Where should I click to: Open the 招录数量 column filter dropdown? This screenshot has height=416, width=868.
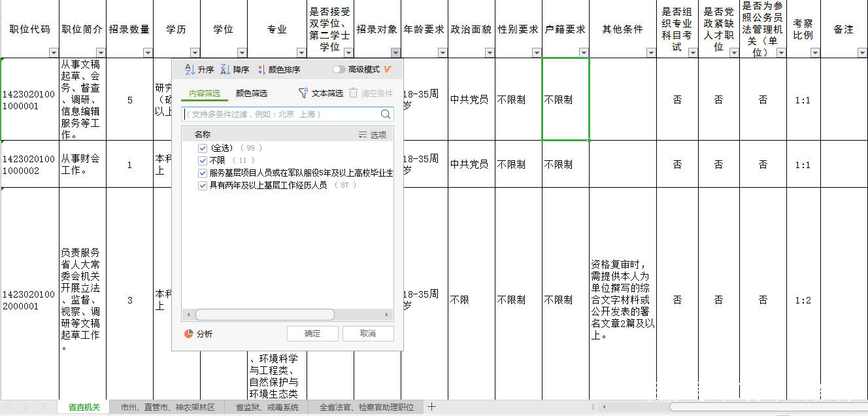tap(148, 52)
